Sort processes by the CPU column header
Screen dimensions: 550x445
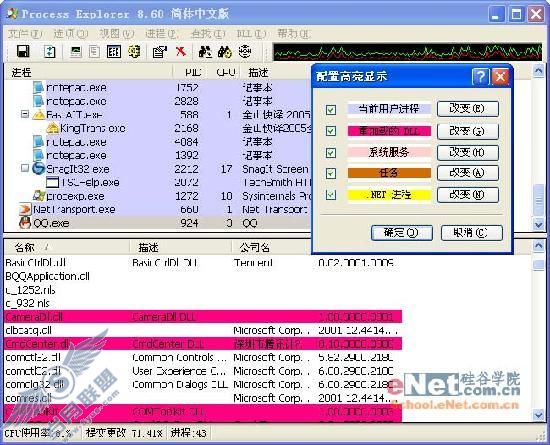tap(223, 72)
